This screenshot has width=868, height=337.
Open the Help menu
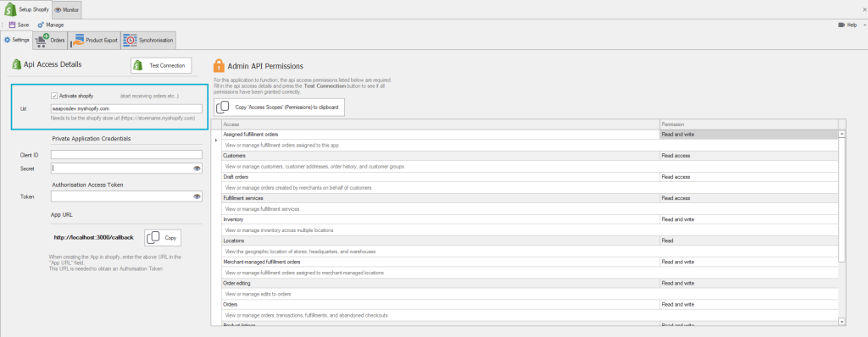click(849, 25)
